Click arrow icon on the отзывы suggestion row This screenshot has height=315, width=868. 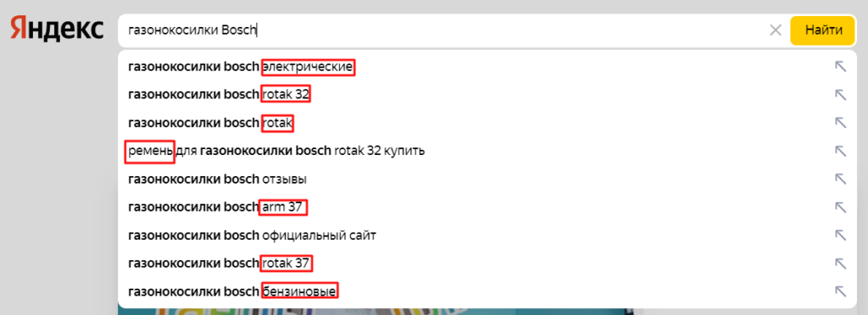[840, 179]
